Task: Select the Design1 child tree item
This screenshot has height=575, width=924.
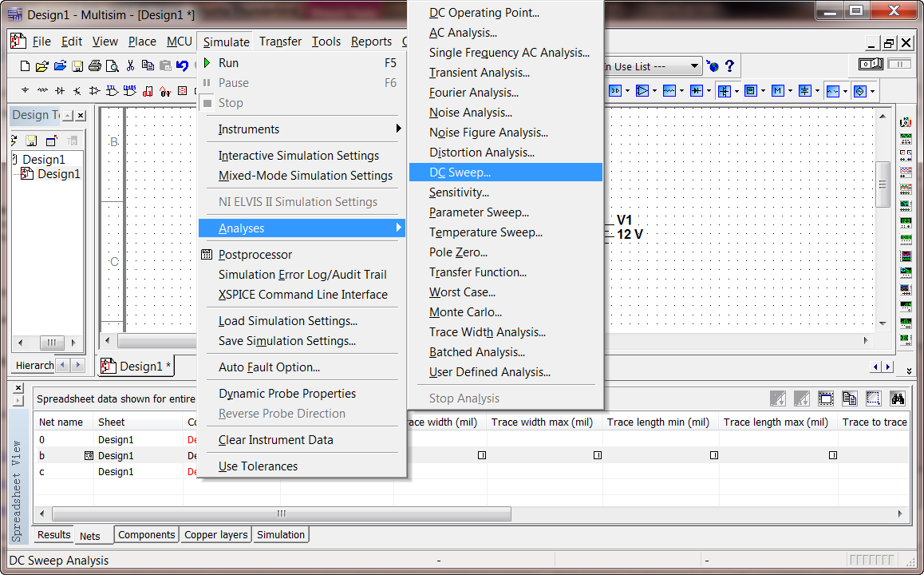Action: (58, 174)
